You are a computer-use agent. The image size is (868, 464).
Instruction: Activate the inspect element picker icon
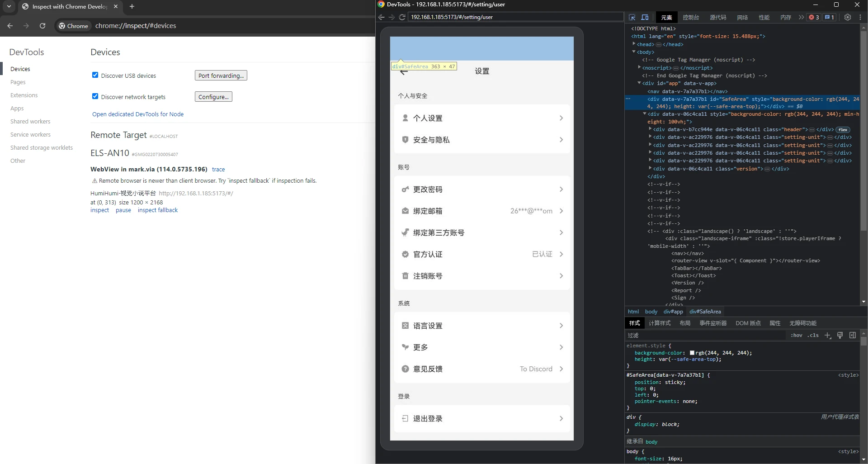click(x=632, y=17)
